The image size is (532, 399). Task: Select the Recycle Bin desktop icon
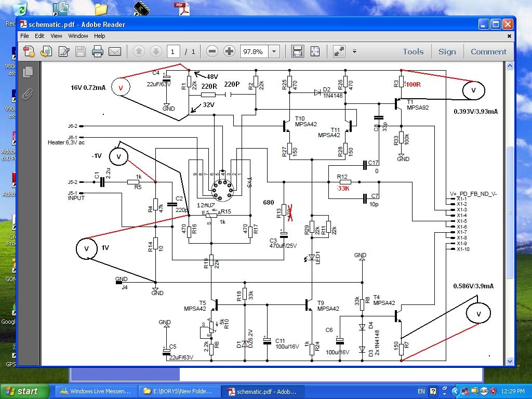point(21,9)
